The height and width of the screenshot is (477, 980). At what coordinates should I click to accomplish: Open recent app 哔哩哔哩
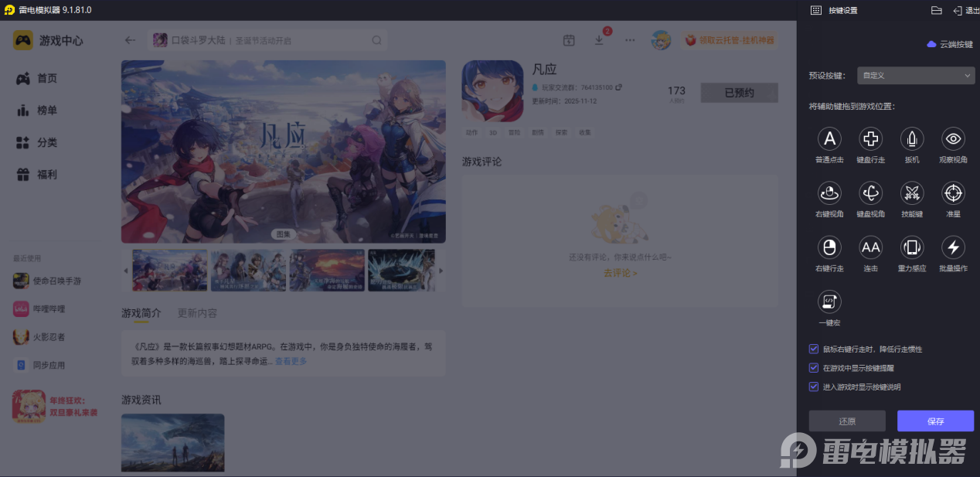tap(39, 309)
